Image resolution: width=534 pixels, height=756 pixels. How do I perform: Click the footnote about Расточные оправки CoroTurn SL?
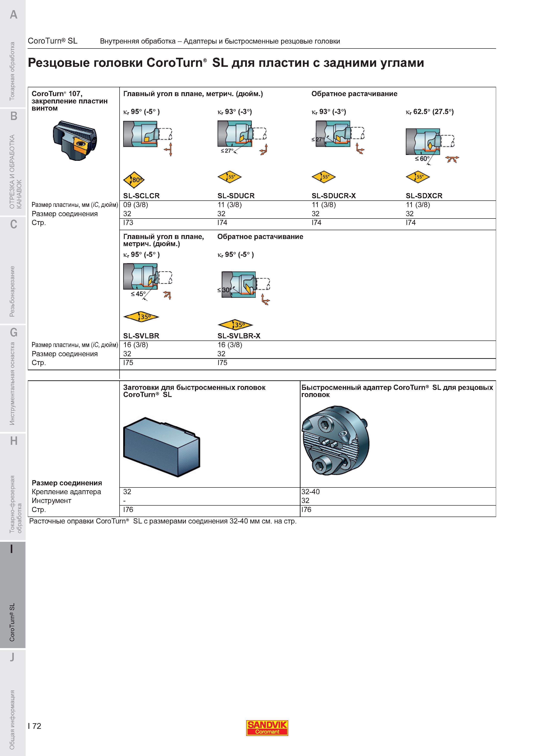tap(163, 521)
